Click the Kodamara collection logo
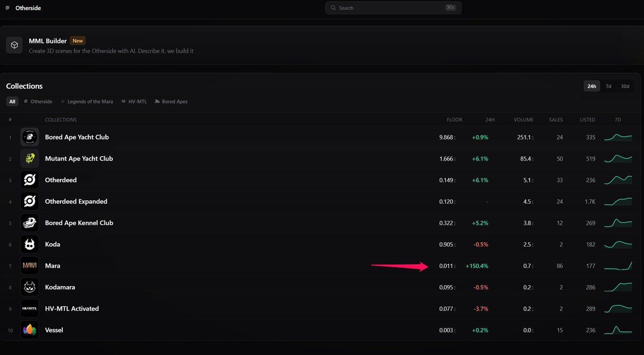The width and height of the screenshot is (644, 355). click(x=30, y=287)
